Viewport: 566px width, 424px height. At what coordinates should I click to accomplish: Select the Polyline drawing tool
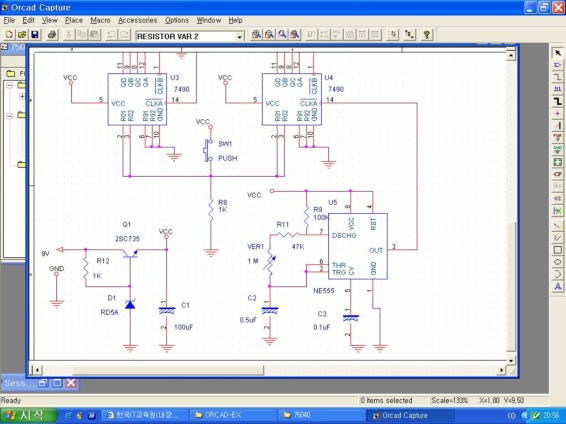coord(558,238)
